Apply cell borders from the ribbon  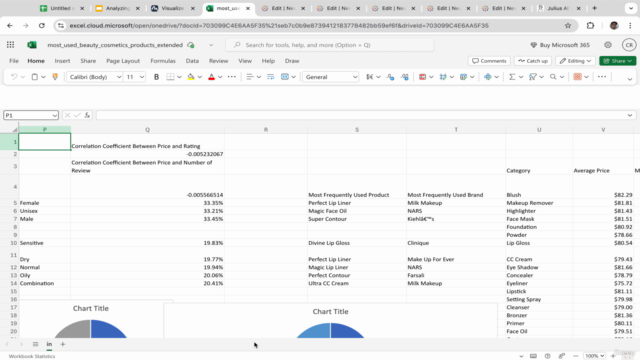(170, 77)
